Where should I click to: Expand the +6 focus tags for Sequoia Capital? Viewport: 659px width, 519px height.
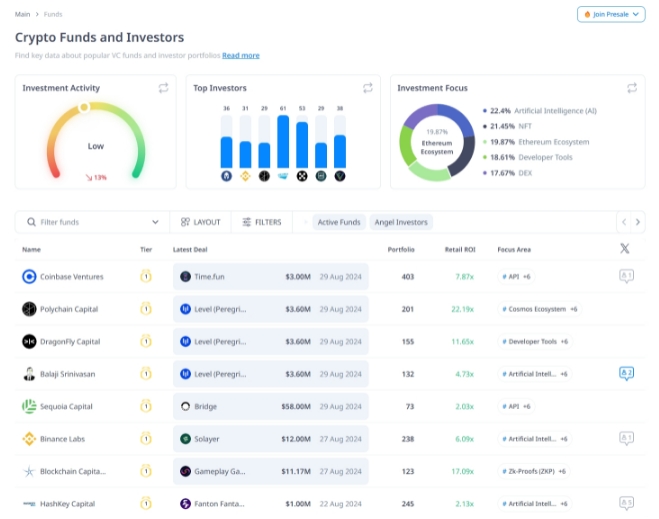click(x=527, y=406)
